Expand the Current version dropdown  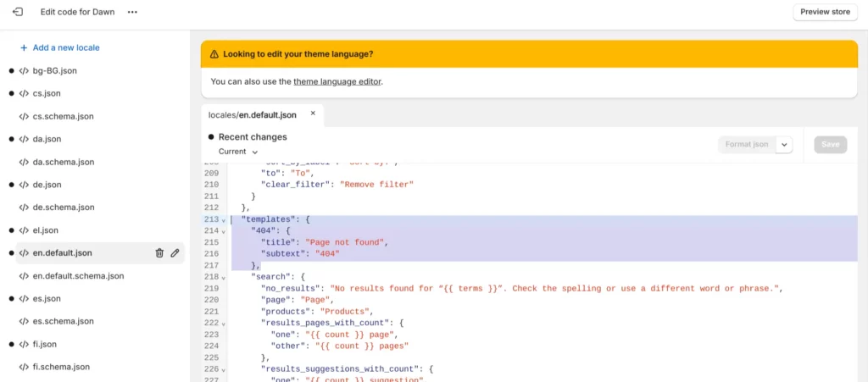tap(238, 152)
